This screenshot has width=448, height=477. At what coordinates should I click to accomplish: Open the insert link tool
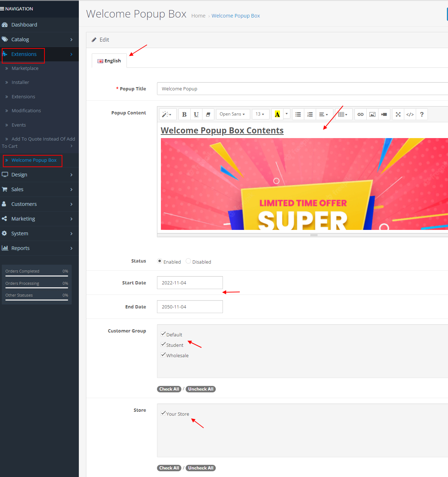tap(360, 114)
